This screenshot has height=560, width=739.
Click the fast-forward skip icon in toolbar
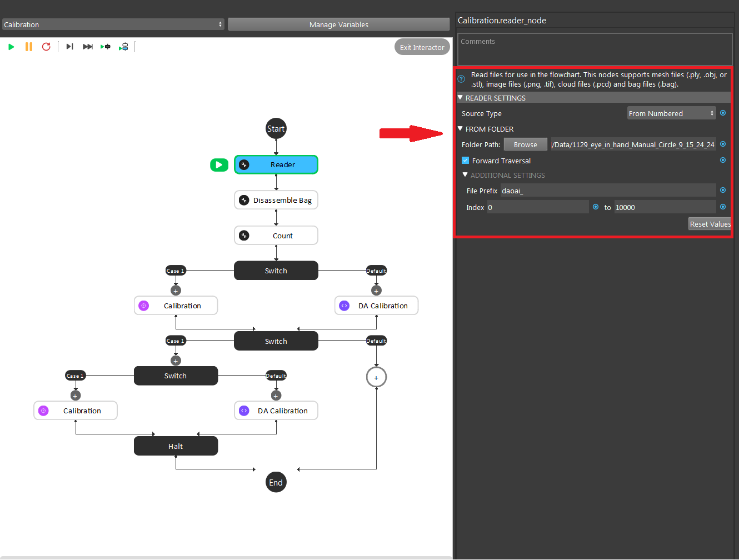88,47
